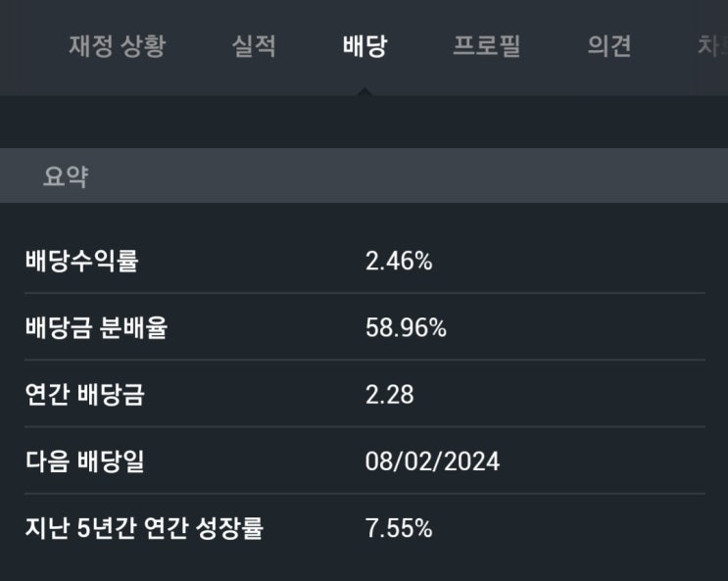Click the 요약 section header

pyautogui.click(x=66, y=176)
